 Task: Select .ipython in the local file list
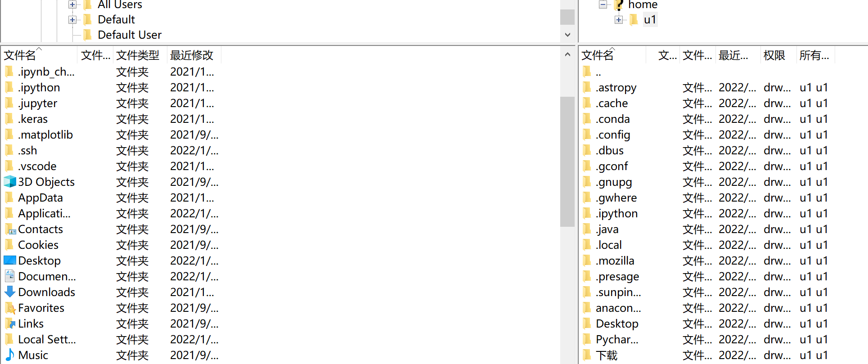[39, 88]
